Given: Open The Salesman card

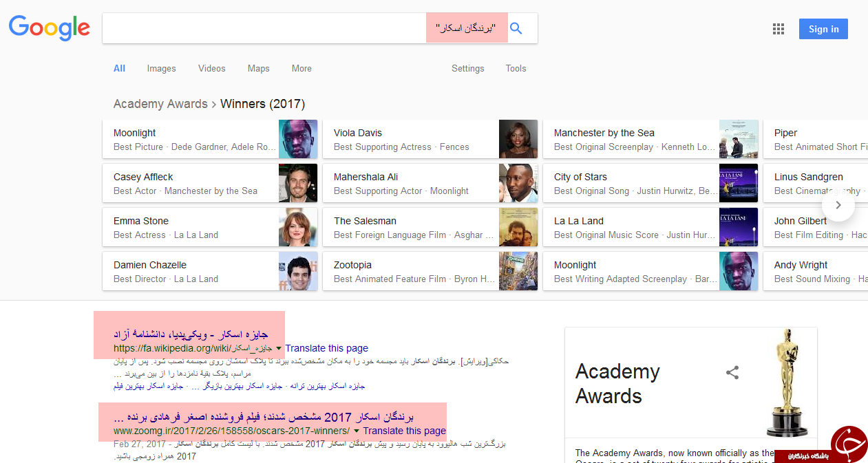Looking at the screenshot, I should [430, 227].
